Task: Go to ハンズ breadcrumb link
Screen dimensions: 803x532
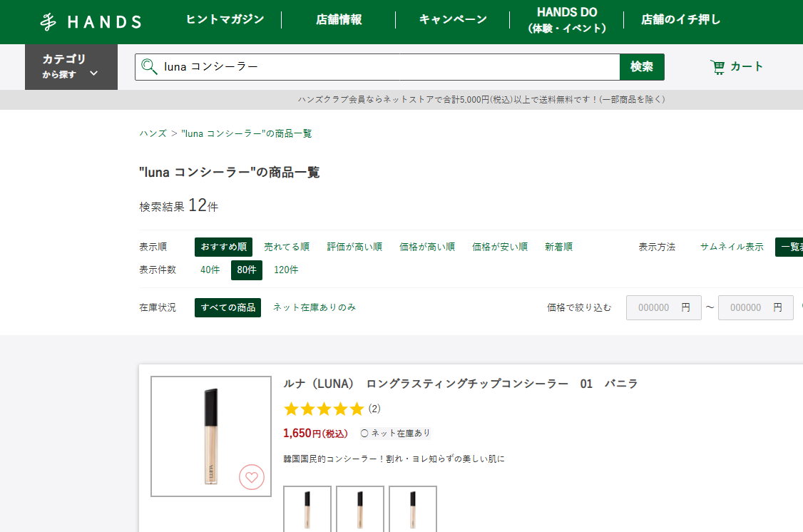Action: (x=153, y=133)
